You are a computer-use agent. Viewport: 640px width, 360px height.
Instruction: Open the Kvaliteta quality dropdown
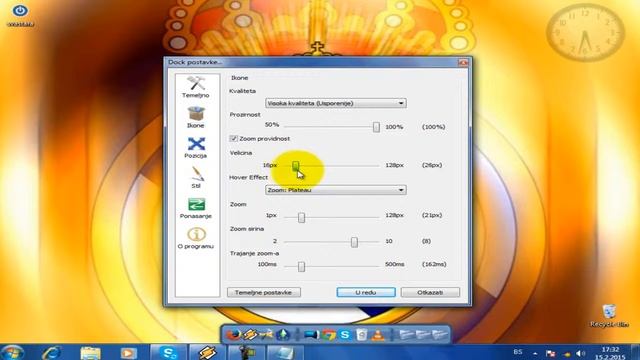point(336,103)
